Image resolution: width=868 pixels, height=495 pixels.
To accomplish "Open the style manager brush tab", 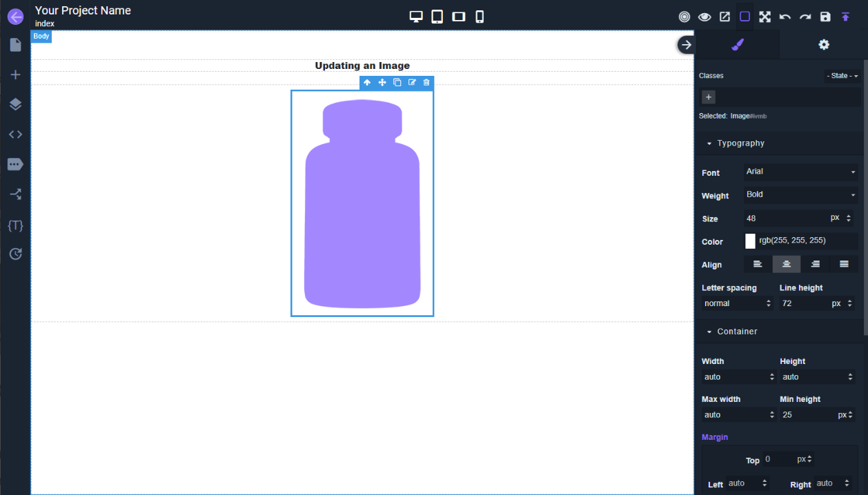I will coord(738,45).
